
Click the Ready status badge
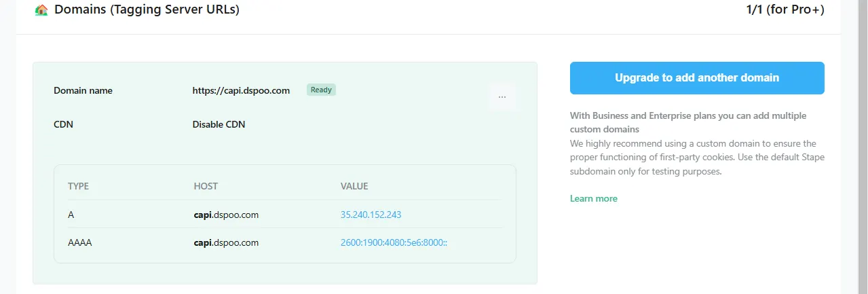coord(321,90)
